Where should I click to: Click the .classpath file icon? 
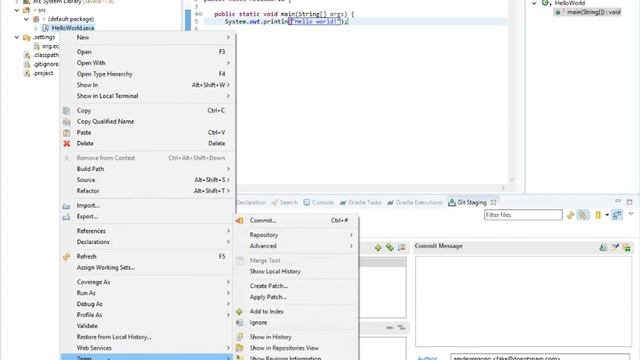pos(27,55)
